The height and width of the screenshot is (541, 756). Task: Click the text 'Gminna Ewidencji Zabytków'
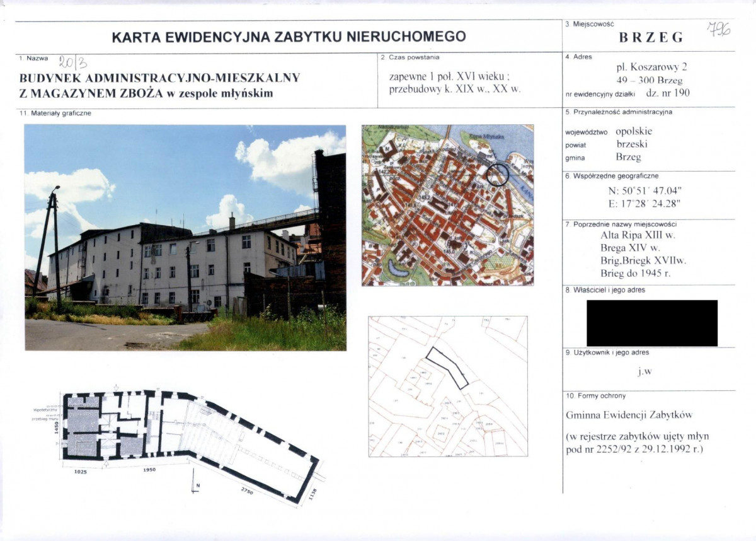(629, 415)
